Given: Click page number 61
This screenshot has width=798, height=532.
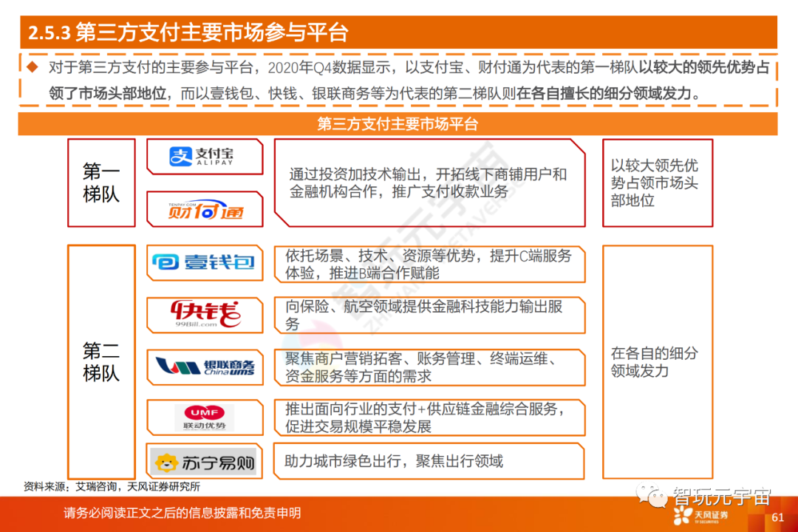Looking at the screenshot, I should pyautogui.click(x=777, y=518).
